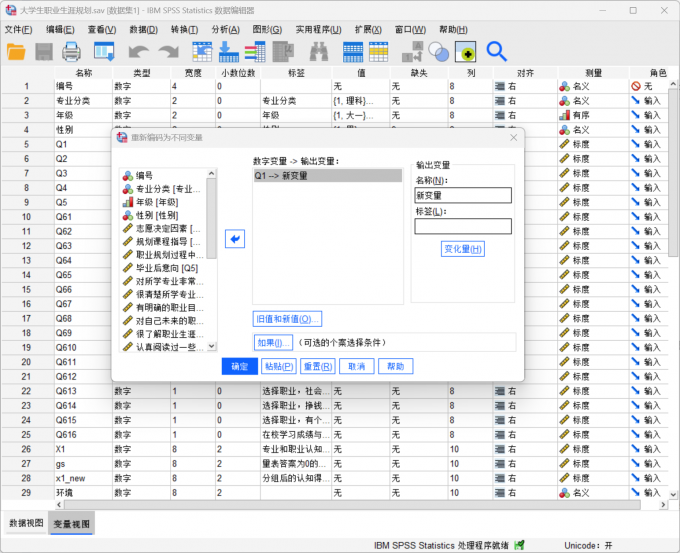Select 毕业后意向 [Q5] in variable list
Image resolution: width=680 pixels, height=553 pixels.
pos(164,268)
